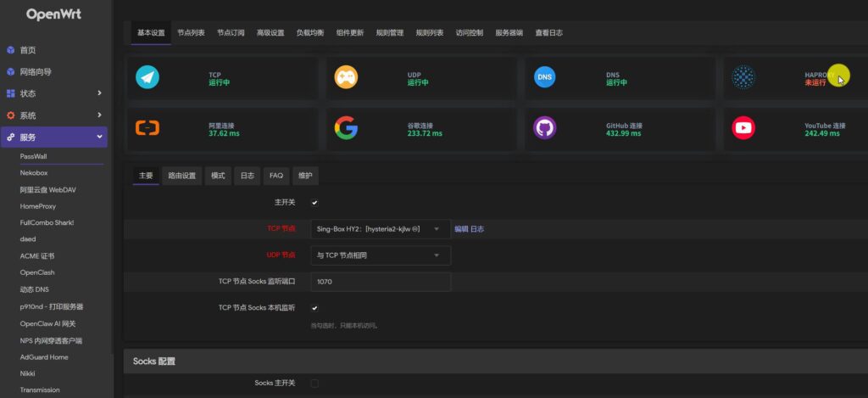
Task: Open Nikki in the sidebar
Action: 28,373
